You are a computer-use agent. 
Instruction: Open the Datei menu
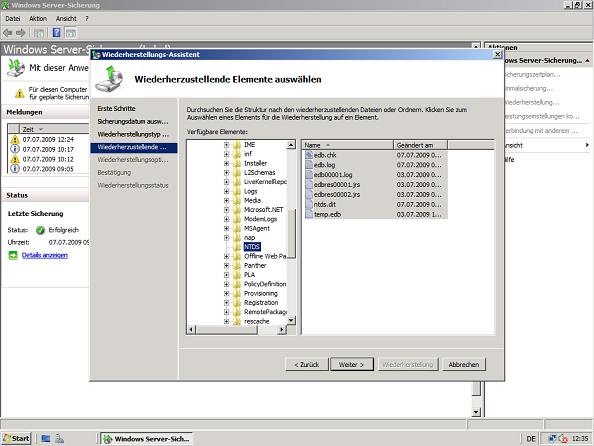(x=13, y=19)
